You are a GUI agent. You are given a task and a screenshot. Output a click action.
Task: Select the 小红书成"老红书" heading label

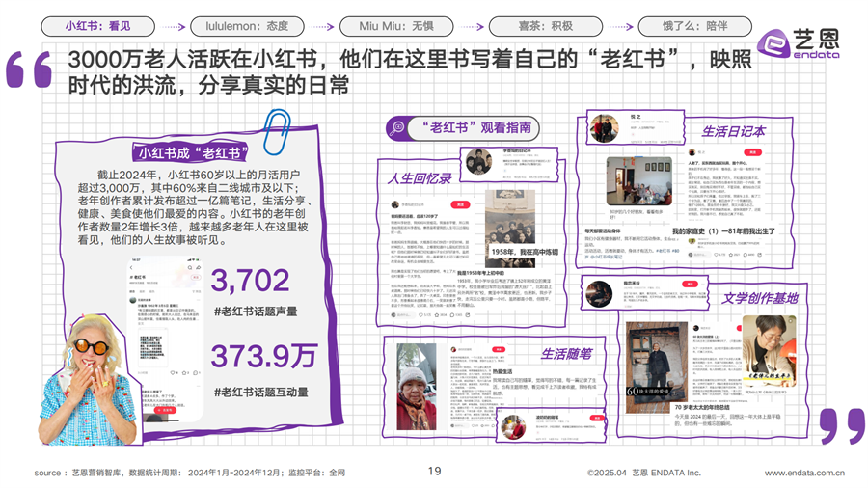coord(189,152)
